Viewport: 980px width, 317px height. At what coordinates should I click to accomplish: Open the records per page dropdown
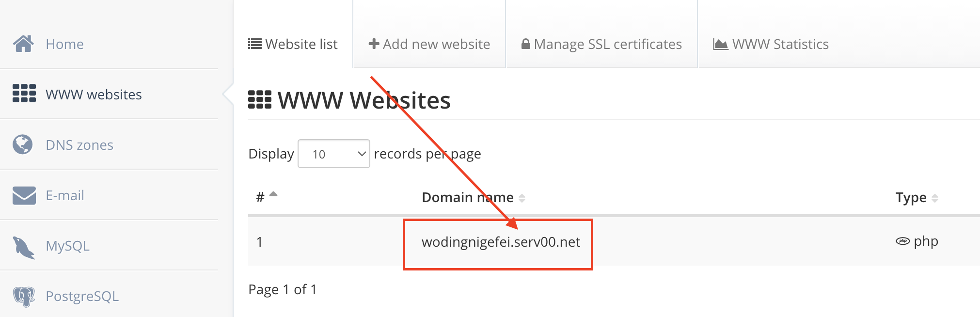coord(334,154)
